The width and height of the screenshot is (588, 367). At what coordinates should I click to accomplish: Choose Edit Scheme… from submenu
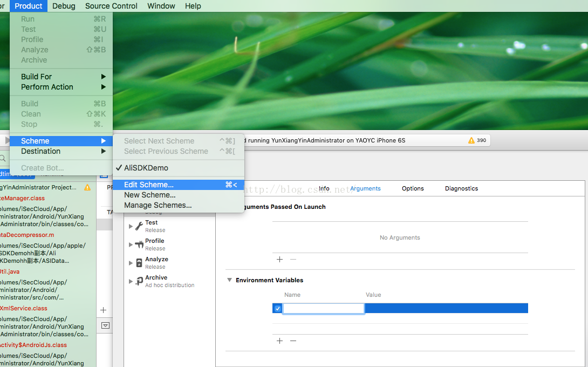click(179, 185)
